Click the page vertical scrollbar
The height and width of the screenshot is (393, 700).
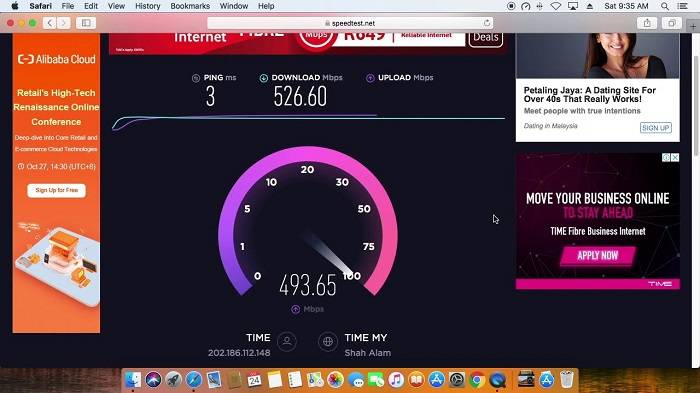[x=696, y=105]
